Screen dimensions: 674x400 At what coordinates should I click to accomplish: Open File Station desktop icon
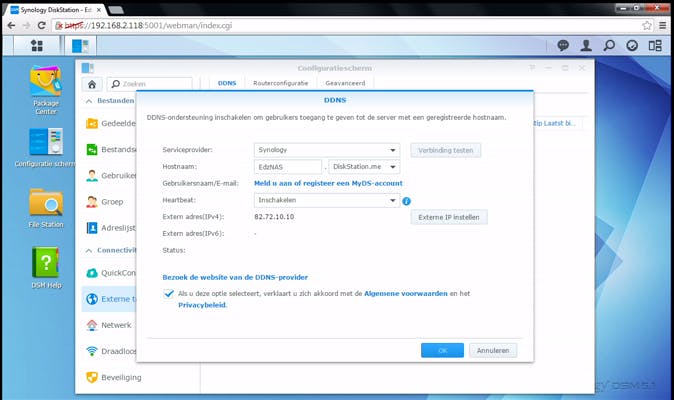click(46, 208)
